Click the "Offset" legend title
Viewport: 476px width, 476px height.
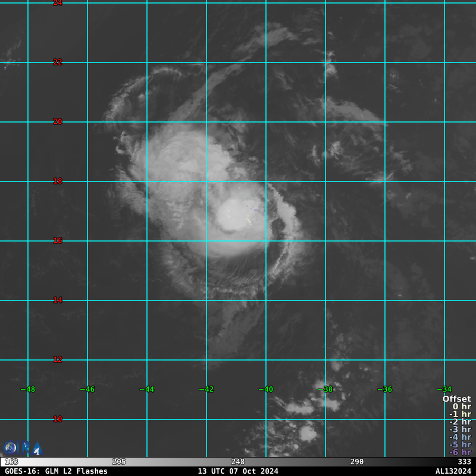(x=456, y=399)
